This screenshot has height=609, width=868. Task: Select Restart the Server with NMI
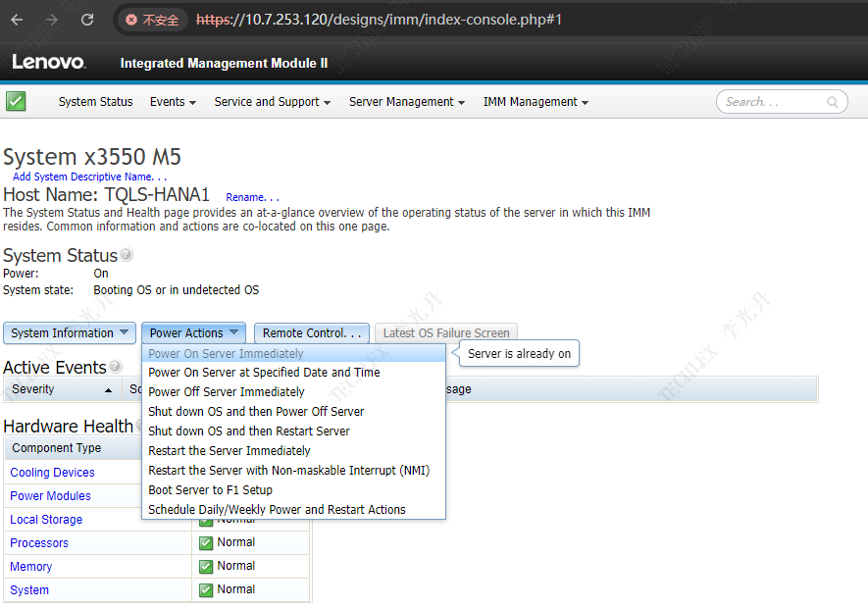293,470
